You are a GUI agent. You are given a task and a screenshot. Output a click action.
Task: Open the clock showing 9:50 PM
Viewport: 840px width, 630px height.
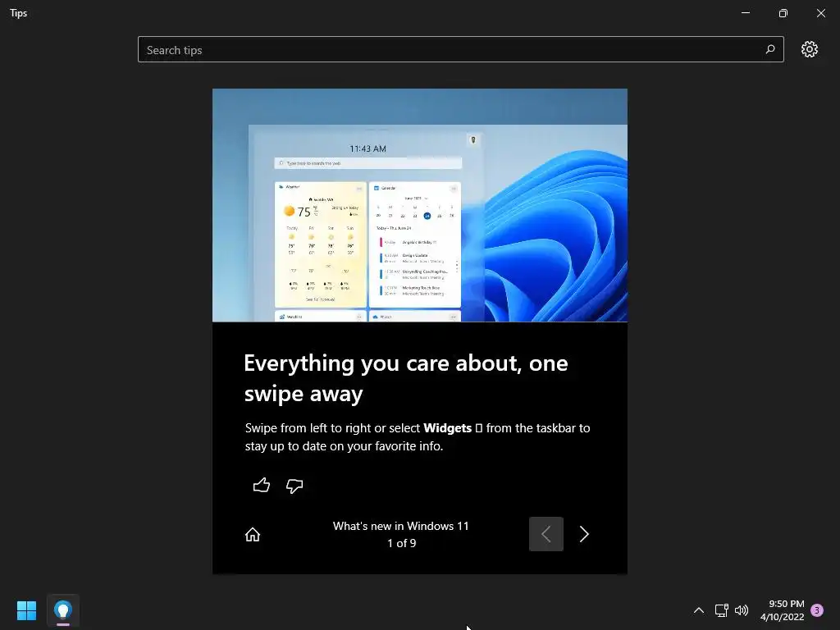click(782, 610)
